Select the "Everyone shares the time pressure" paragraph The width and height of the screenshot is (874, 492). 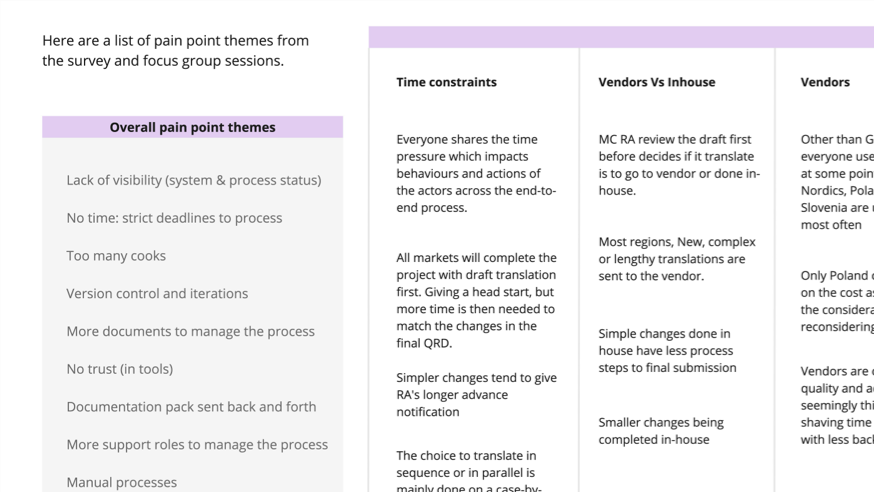[476, 174]
